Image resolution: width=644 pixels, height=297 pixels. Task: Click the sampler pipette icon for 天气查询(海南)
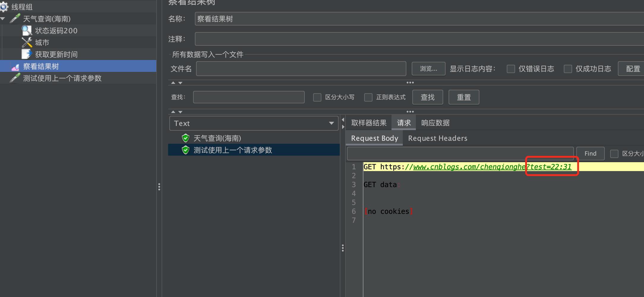15,19
